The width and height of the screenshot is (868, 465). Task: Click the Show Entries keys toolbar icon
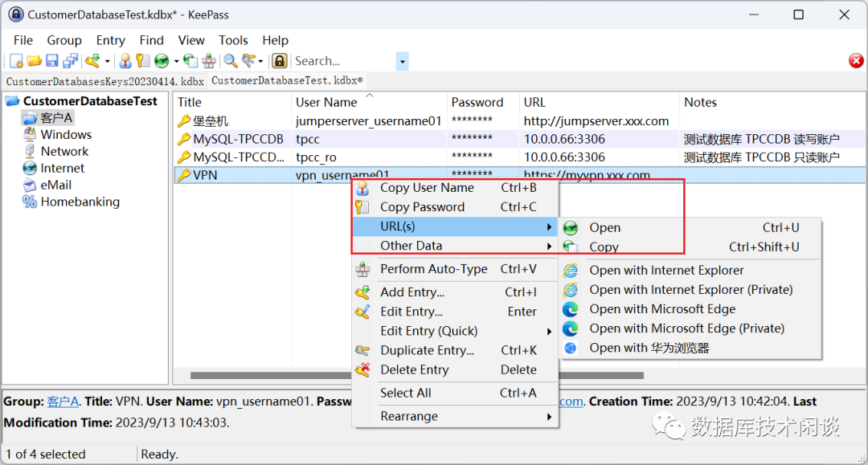tap(249, 61)
